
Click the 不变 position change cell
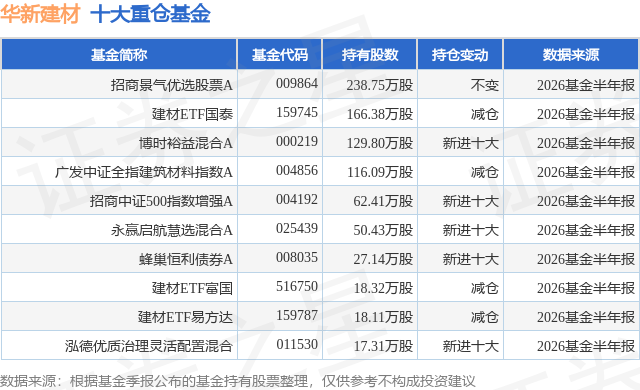coord(484,85)
